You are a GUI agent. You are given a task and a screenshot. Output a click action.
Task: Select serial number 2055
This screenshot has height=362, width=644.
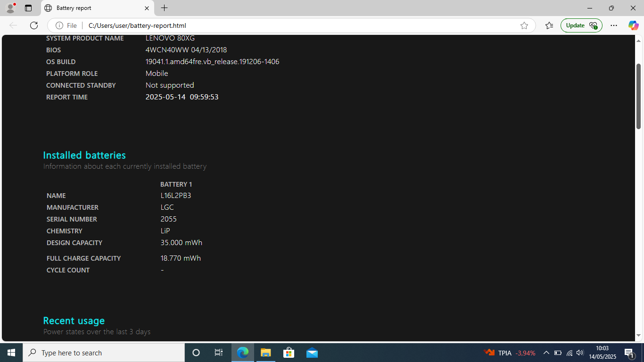coord(169,219)
